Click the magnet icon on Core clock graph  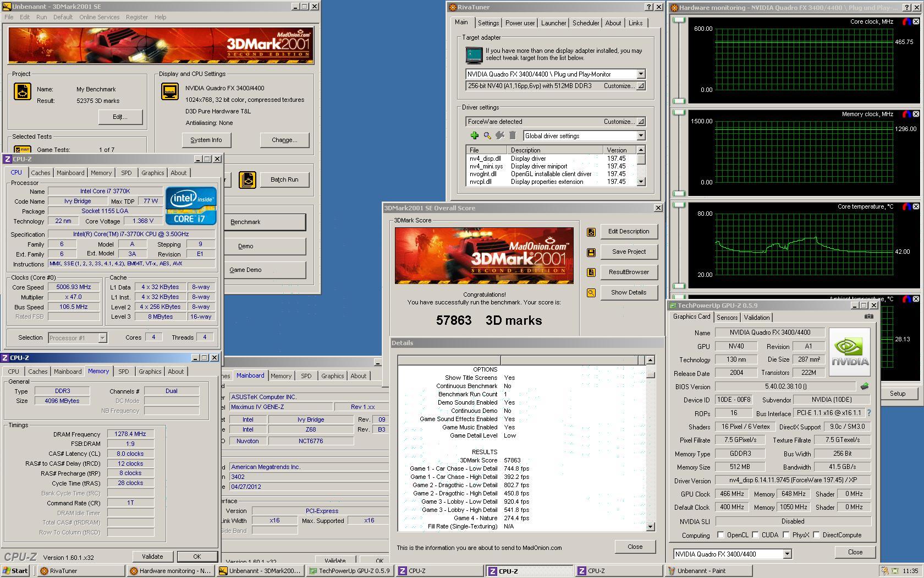906,21
